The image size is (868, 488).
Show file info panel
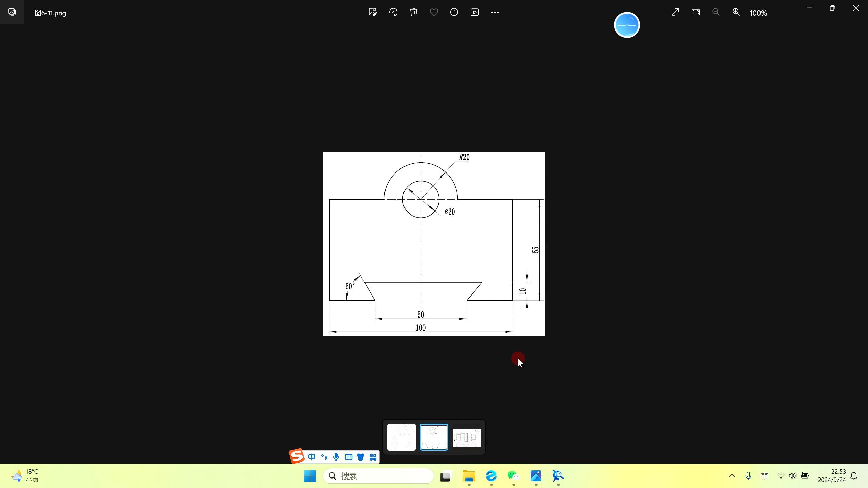pyautogui.click(x=454, y=13)
